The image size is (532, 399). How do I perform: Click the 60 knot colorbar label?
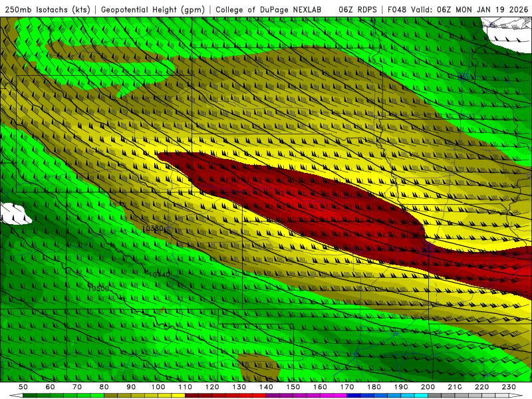(50, 387)
